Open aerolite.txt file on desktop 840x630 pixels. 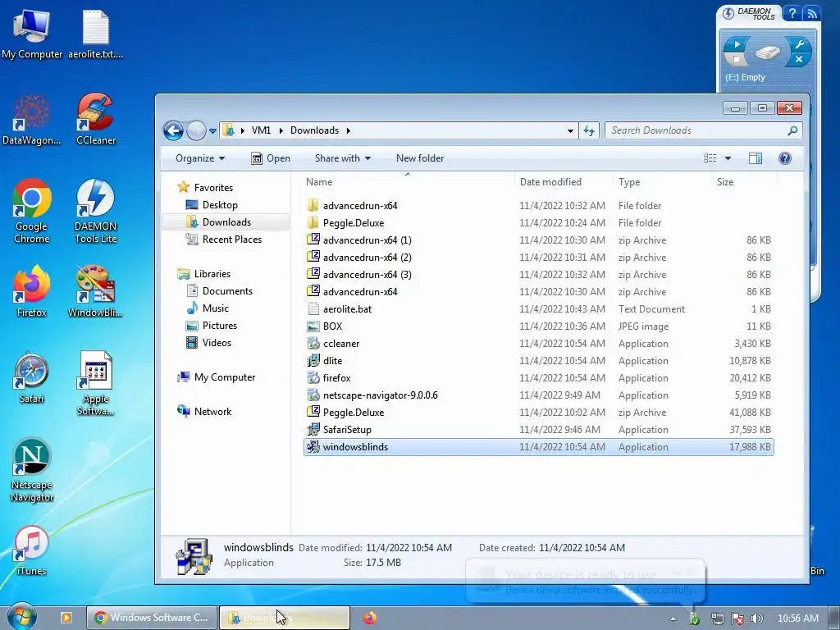click(x=95, y=34)
